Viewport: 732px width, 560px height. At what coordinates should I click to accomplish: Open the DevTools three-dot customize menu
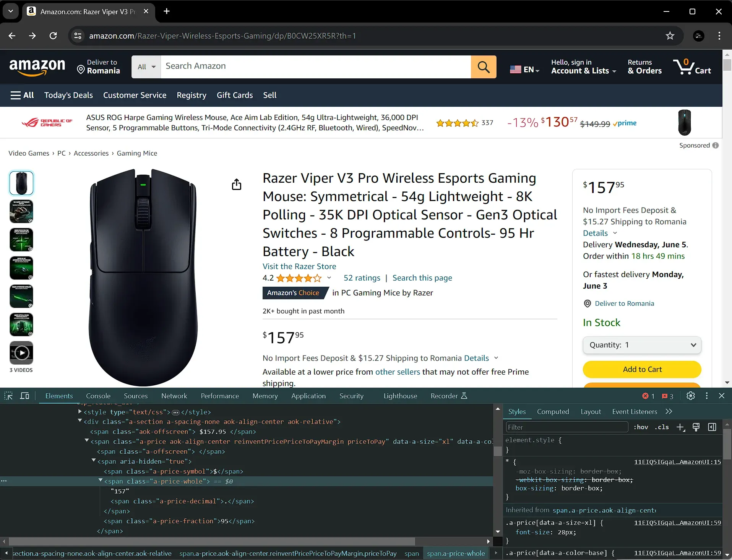click(x=706, y=396)
